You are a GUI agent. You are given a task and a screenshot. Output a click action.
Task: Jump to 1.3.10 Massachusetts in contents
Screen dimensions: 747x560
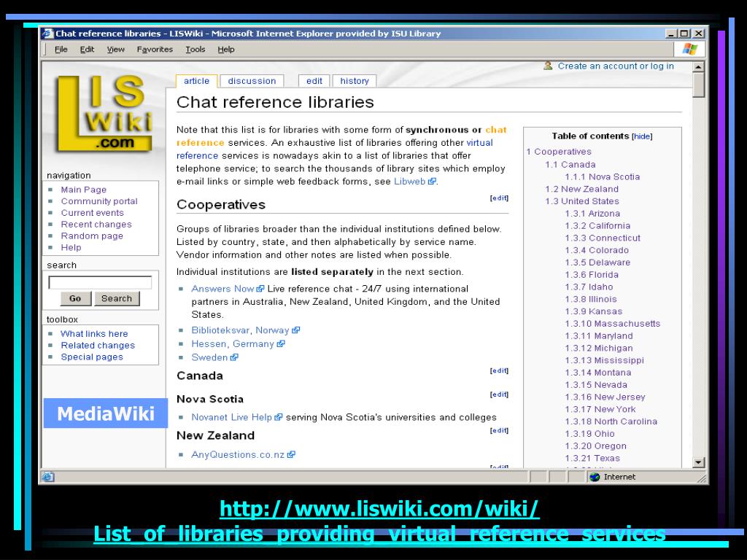click(613, 324)
